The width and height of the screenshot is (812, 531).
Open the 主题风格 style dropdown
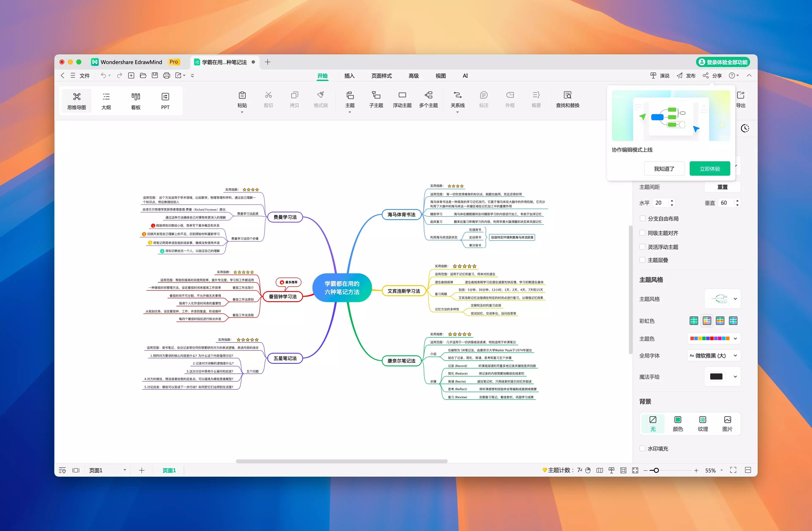722,299
